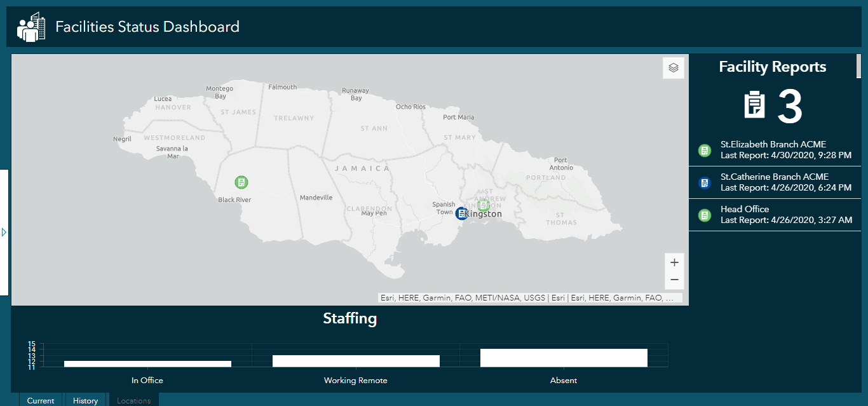Image resolution: width=868 pixels, height=406 pixels.
Task: Click the green icon for St.Elizabeth Branch
Action: pyautogui.click(x=704, y=151)
